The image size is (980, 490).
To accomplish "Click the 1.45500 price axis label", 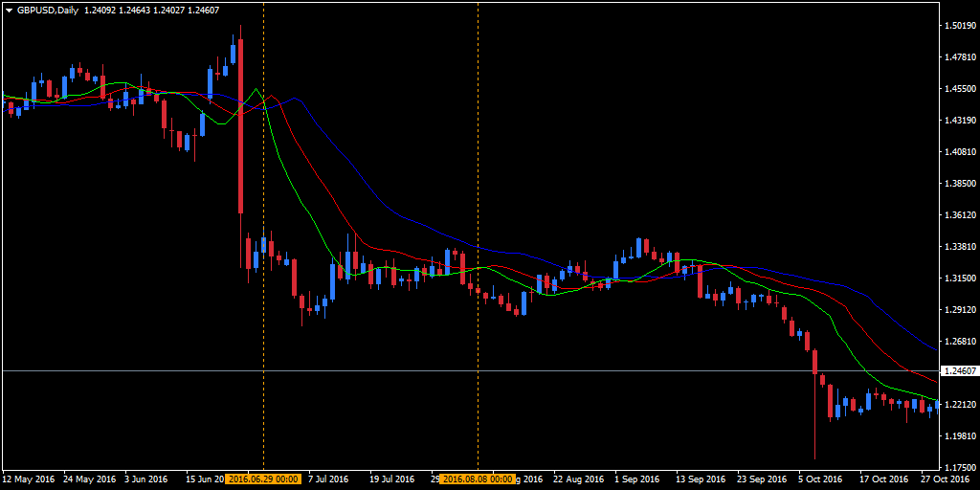I will coord(963,89).
